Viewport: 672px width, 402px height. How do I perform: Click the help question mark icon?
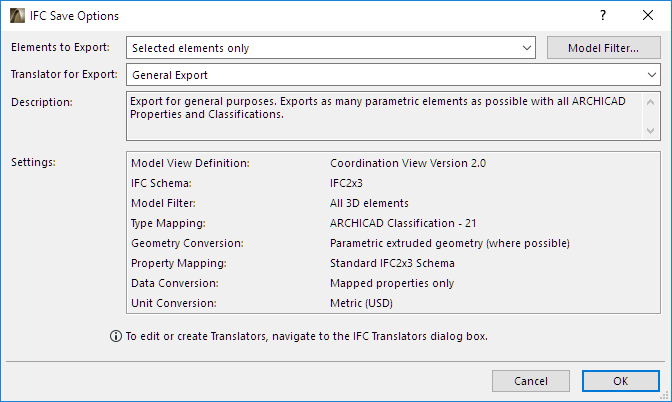(603, 16)
